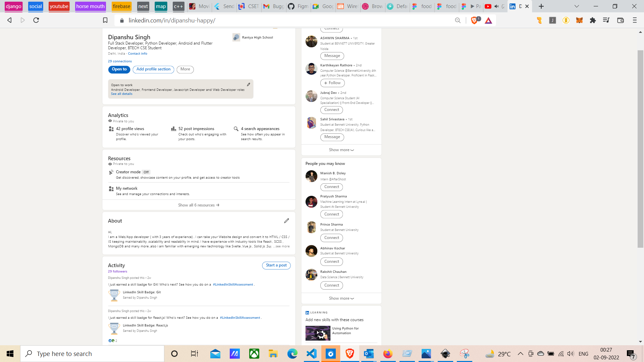Open the Brave hamburger menu
This screenshot has height=362, width=644.
635,20
